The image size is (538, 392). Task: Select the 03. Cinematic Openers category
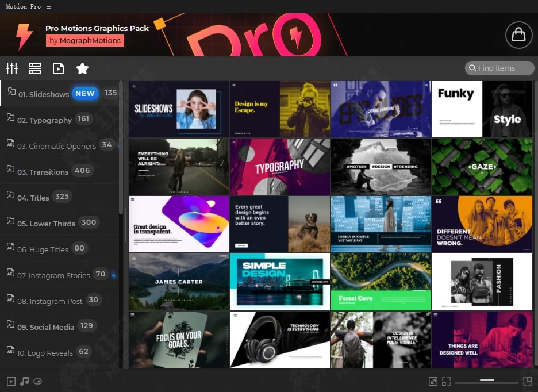click(x=60, y=145)
